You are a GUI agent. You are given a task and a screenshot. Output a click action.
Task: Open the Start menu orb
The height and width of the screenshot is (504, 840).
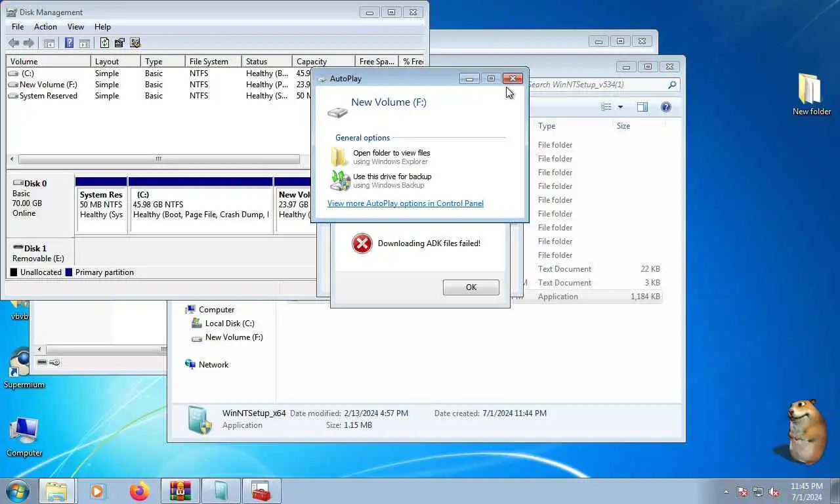click(x=18, y=491)
